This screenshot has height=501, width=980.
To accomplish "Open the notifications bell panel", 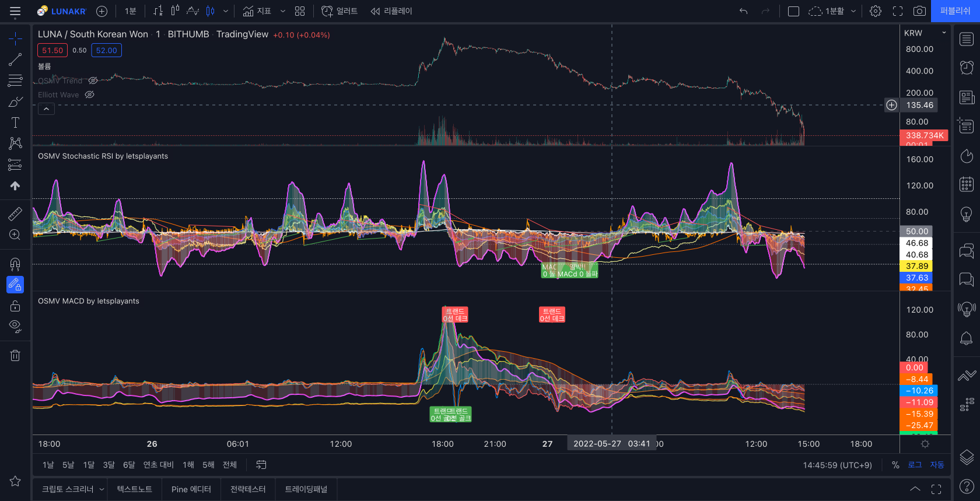I will [967, 338].
